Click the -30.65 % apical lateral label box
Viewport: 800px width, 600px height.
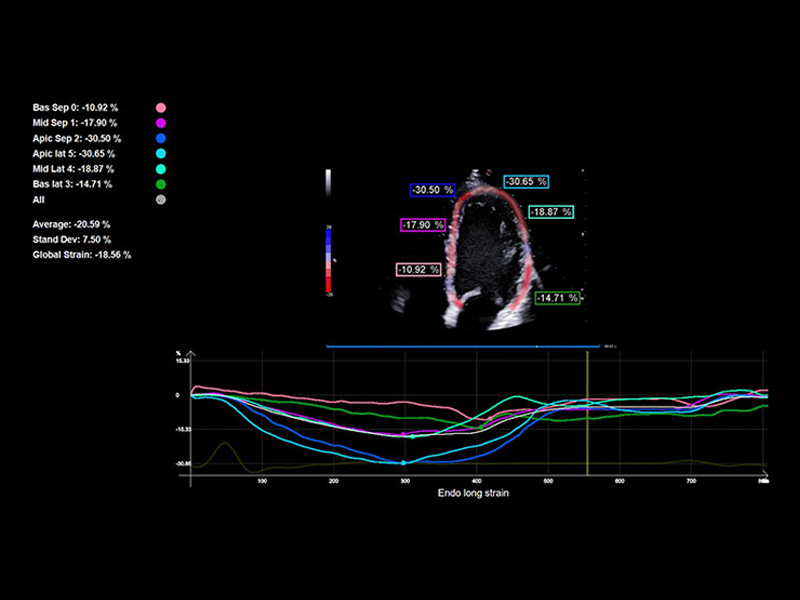(x=526, y=181)
